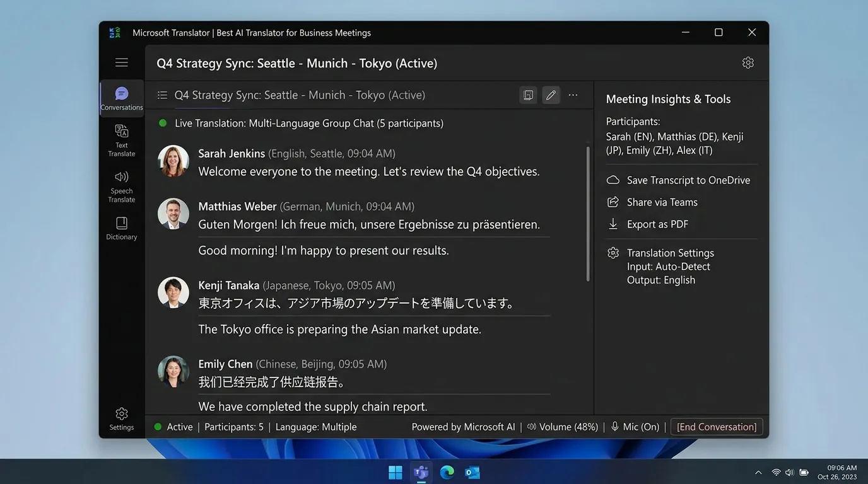Select the Conversations sidebar tab

(x=122, y=99)
